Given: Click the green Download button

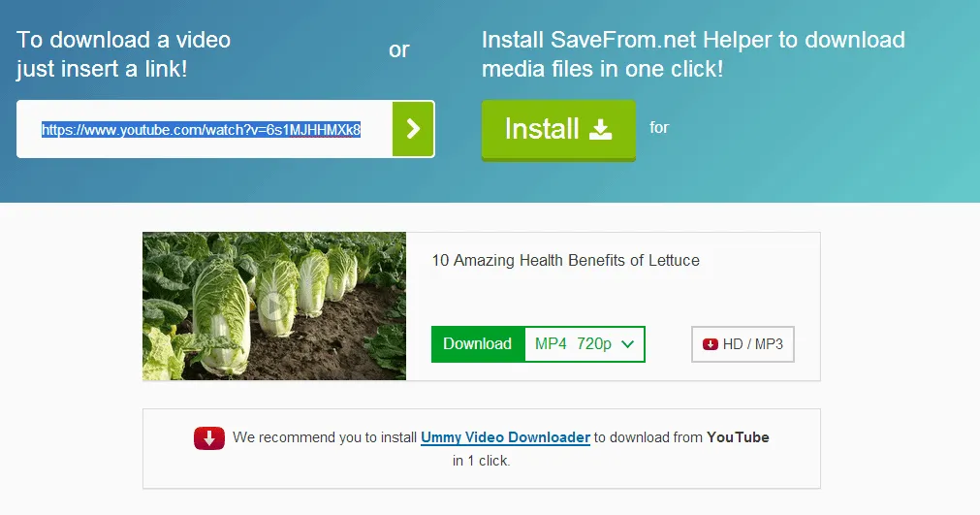Looking at the screenshot, I should pyautogui.click(x=477, y=343).
